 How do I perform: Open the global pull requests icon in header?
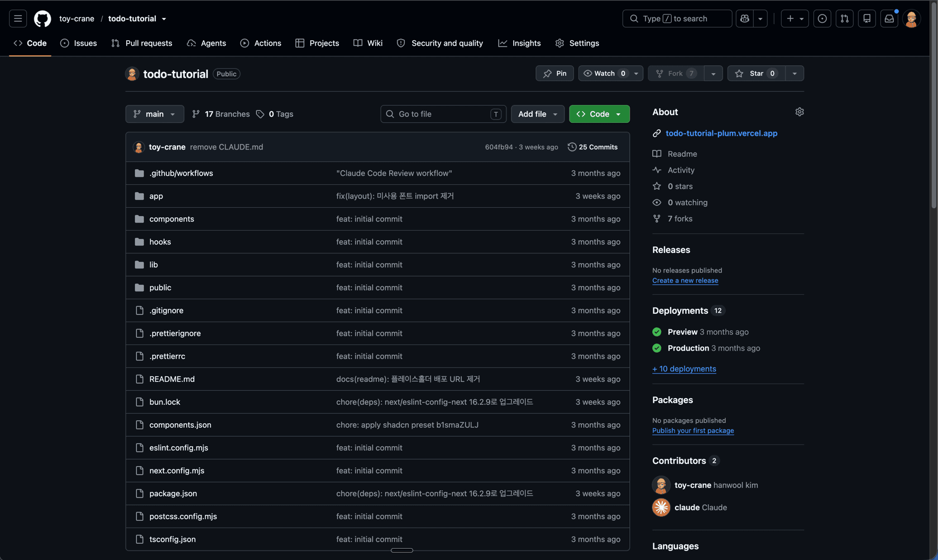(844, 18)
